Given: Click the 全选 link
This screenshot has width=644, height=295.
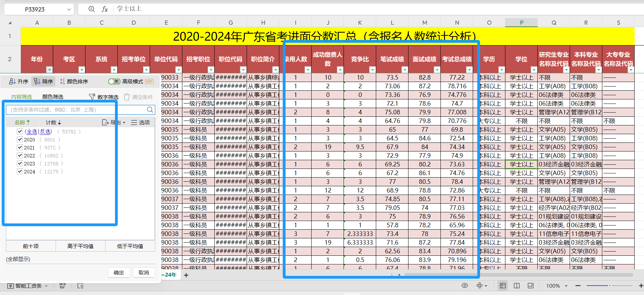Looking at the screenshot, I should pyautogui.click(x=32, y=131).
